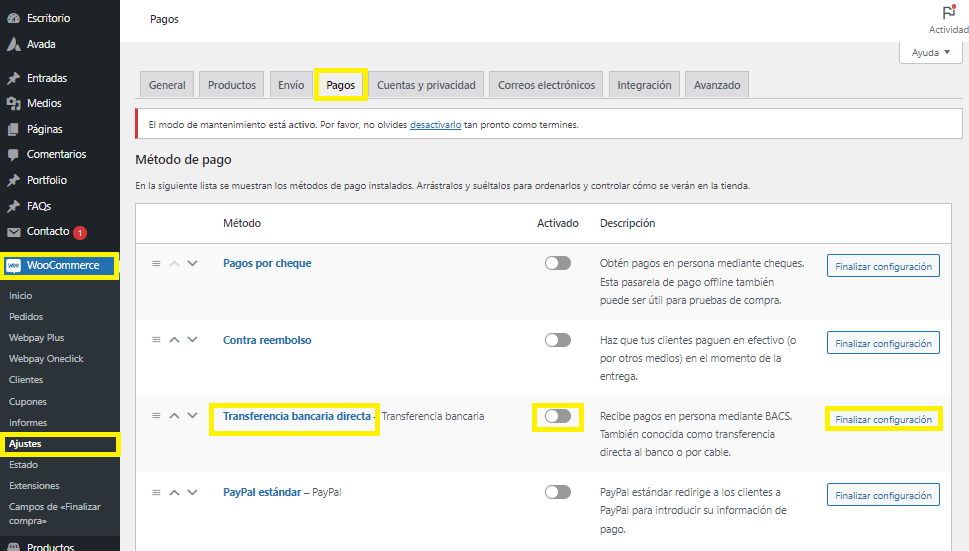Switch on the PayPal estándar toggle
969x551 pixels.
557,492
